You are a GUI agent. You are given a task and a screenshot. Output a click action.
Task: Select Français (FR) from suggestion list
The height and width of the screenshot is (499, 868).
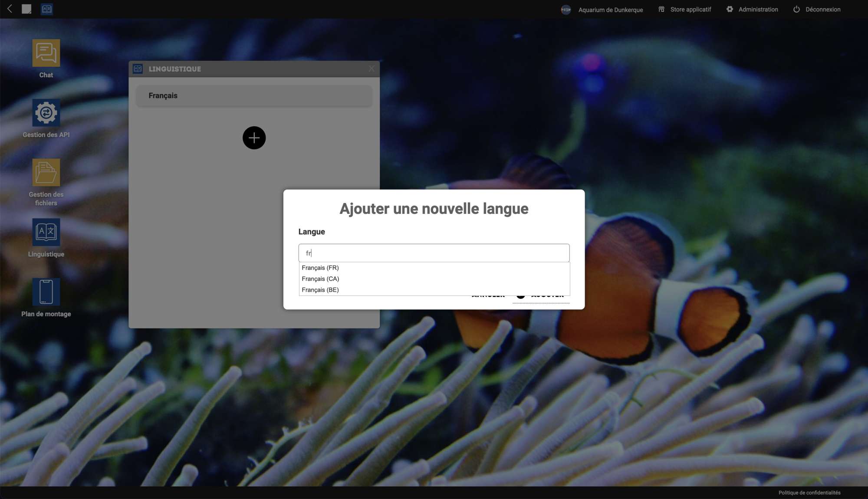pos(320,268)
